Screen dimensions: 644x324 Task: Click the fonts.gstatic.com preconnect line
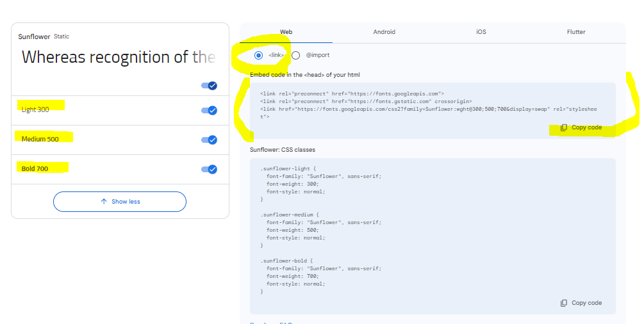pyautogui.click(x=366, y=101)
